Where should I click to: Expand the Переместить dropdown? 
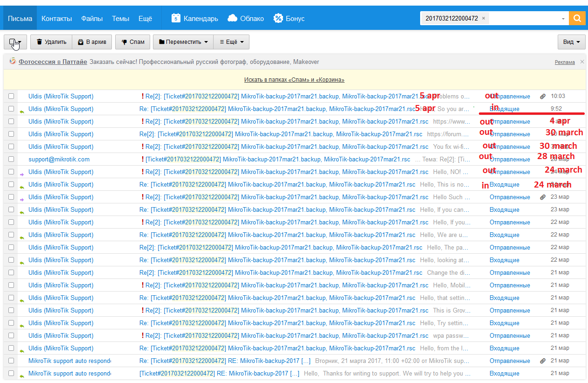click(183, 42)
